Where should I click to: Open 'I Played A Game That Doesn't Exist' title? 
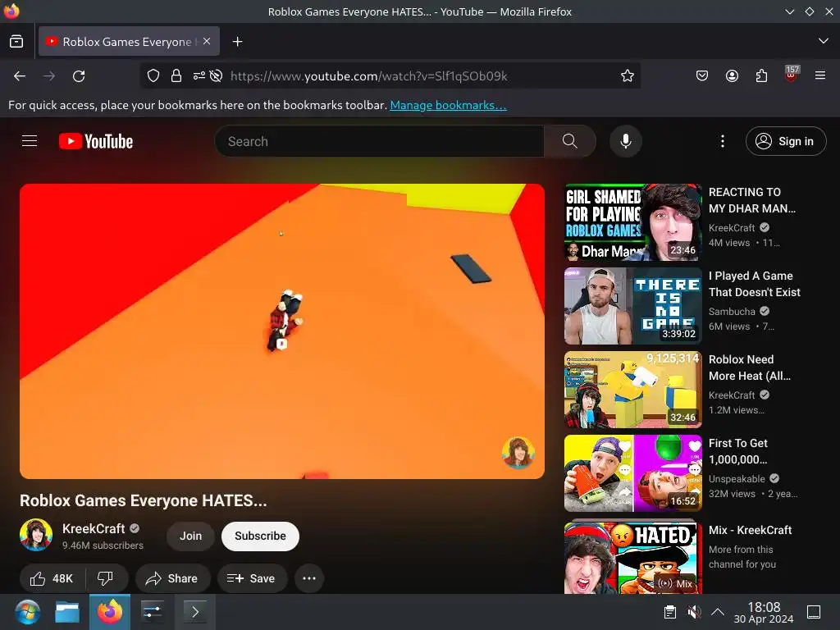pyautogui.click(x=755, y=284)
